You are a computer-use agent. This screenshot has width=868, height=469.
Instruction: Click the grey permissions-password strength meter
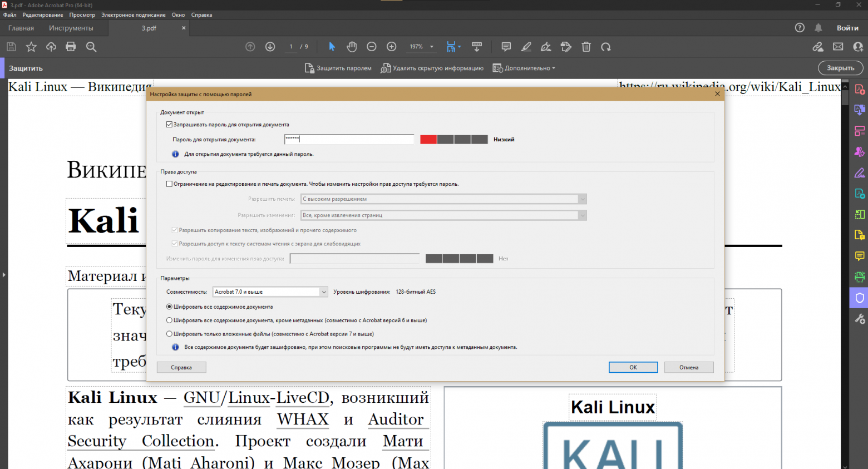click(x=460, y=259)
